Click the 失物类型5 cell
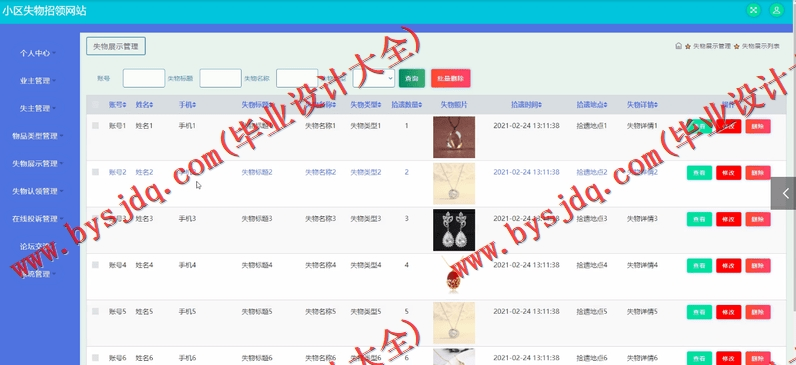 pyautogui.click(x=366, y=311)
